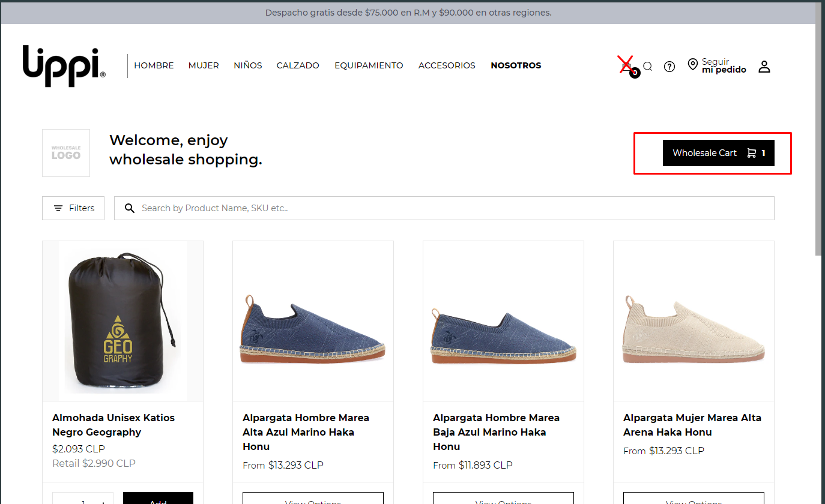Follow the Seguir mi pedido link

pos(724,66)
